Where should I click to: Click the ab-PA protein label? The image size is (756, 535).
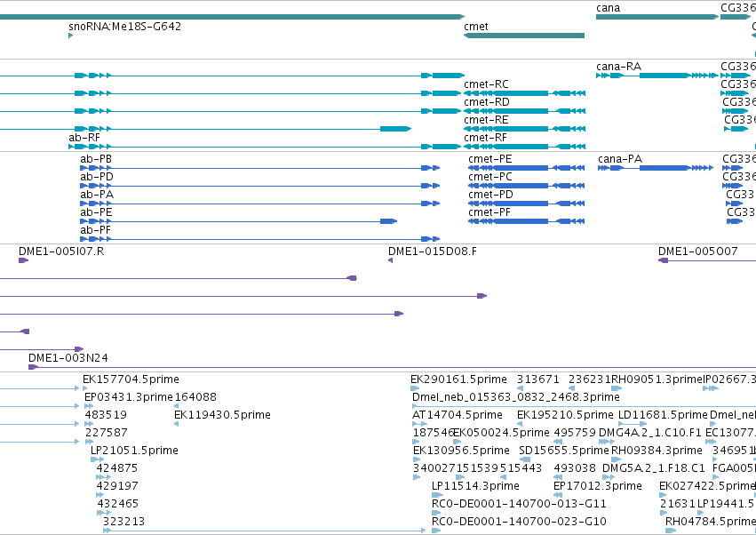(97, 195)
